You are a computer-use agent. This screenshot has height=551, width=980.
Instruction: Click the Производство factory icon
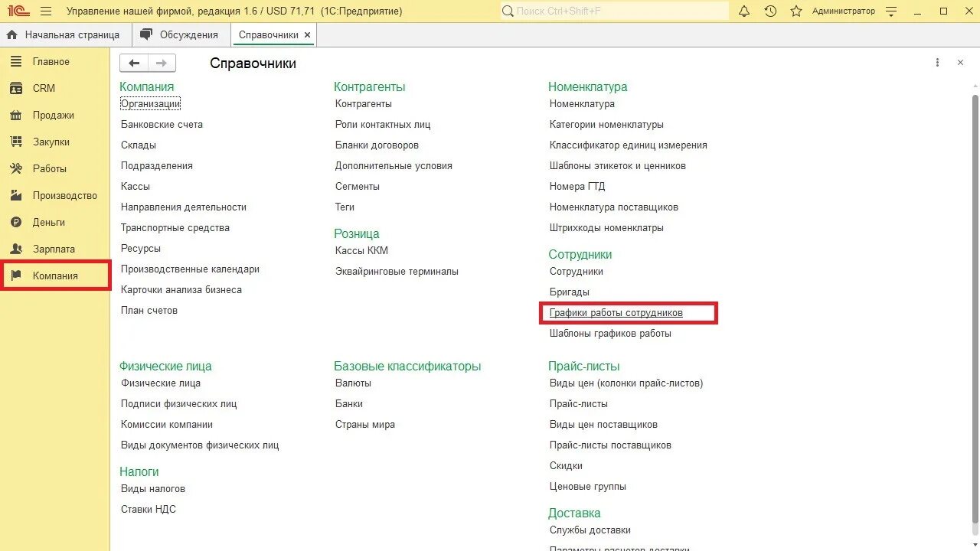pyautogui.click(x=16, y=195)
